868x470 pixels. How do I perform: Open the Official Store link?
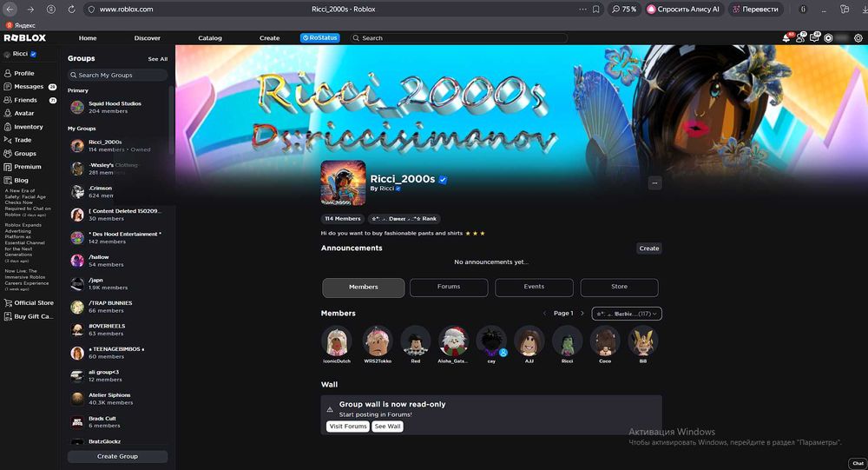29,302
